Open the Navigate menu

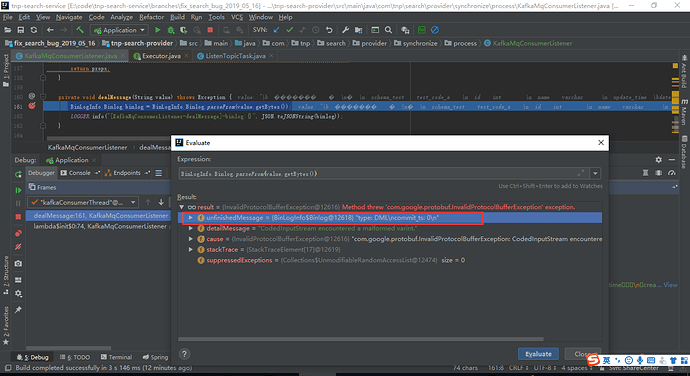coord(69,17)
